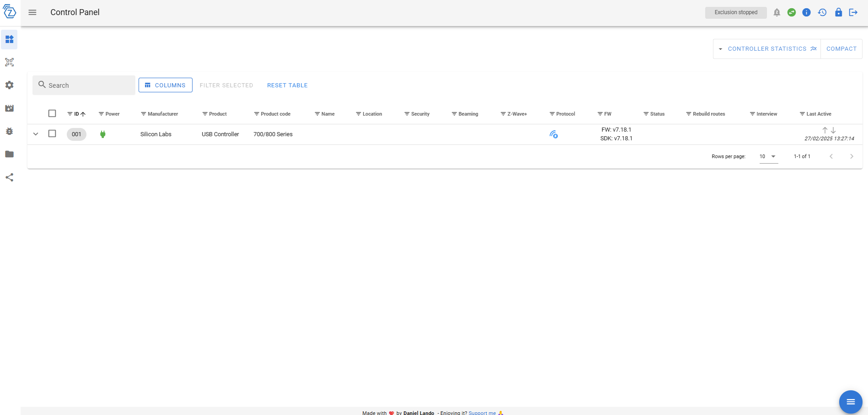Open Settings from the sidebar gear icon
The width and height of the screenshot is (868, 415).
(x=9, y=85)
